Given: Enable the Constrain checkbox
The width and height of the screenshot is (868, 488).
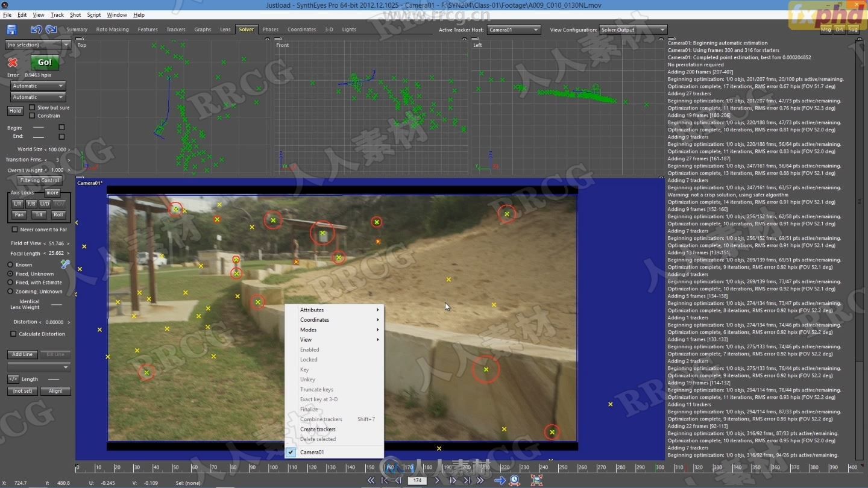Looking at the screenshot, I should 32,116.
